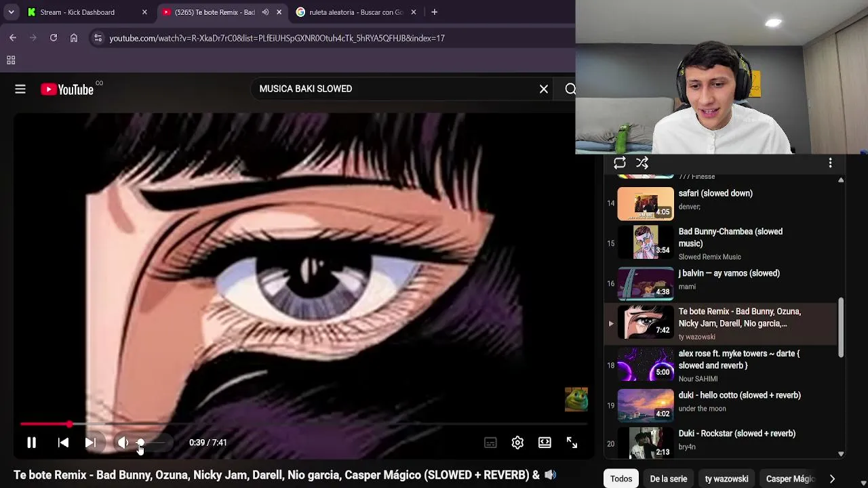The width and height of the screenshot is (868, 488).
Task: Click the 'Slowed Remix Music' channel name
Action: point(710,257)
